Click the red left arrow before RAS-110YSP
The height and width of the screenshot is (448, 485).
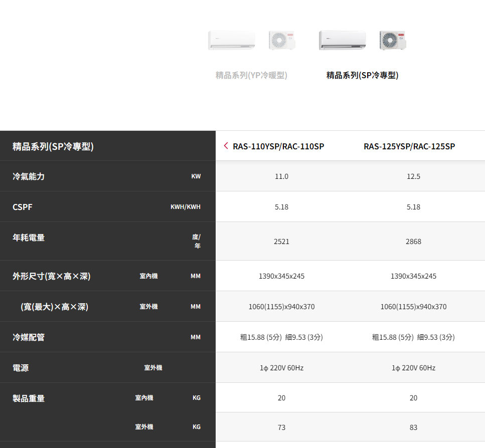pyautogui.click(x=226, y=146)
